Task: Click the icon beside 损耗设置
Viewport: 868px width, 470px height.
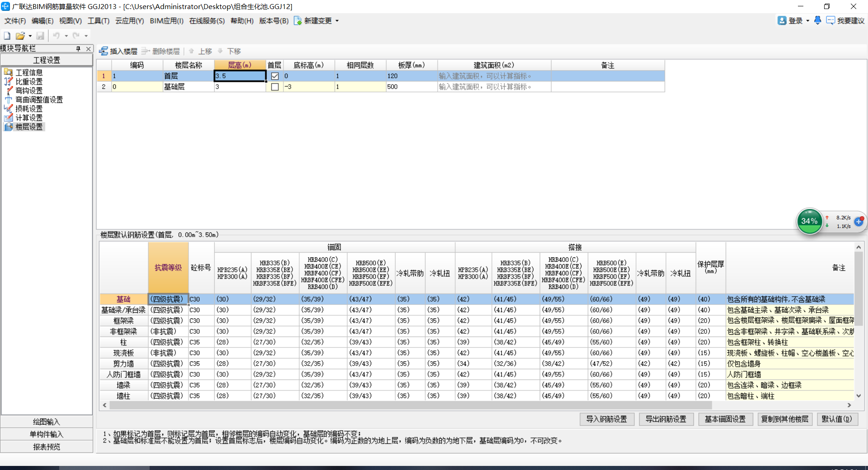Action: tap(8, 109)
